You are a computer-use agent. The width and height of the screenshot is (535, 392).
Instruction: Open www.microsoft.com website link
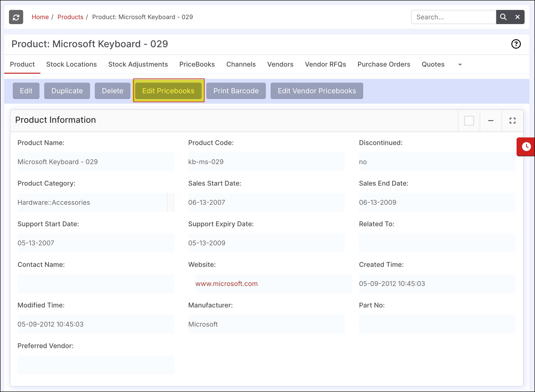click(x=227, y=284)
